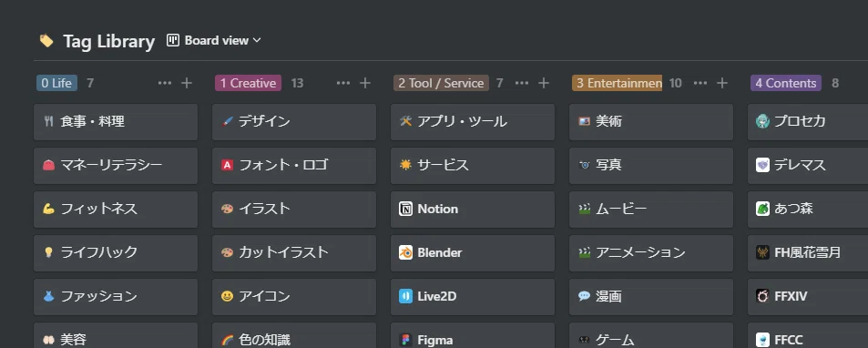Click the dress icon on ファッション card
This screenshot has width=868, height=348.
point(48,296)
